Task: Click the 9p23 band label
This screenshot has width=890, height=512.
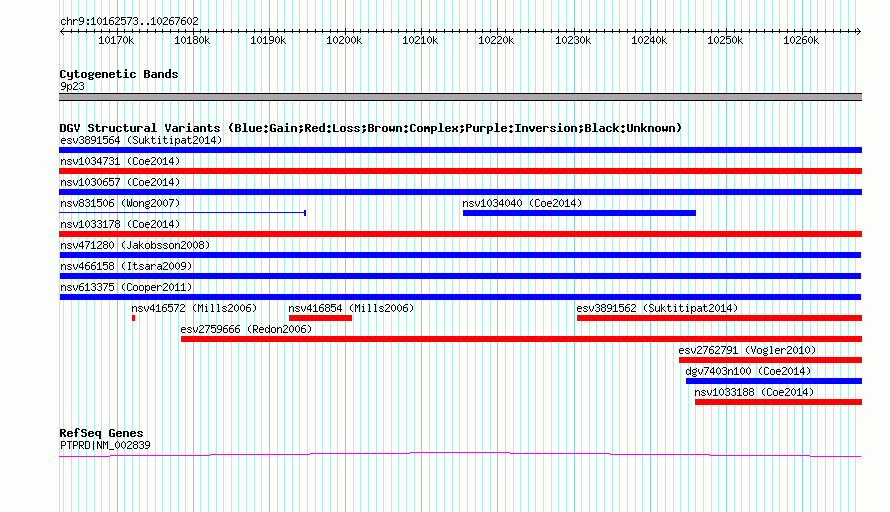Action: (72, 87)
